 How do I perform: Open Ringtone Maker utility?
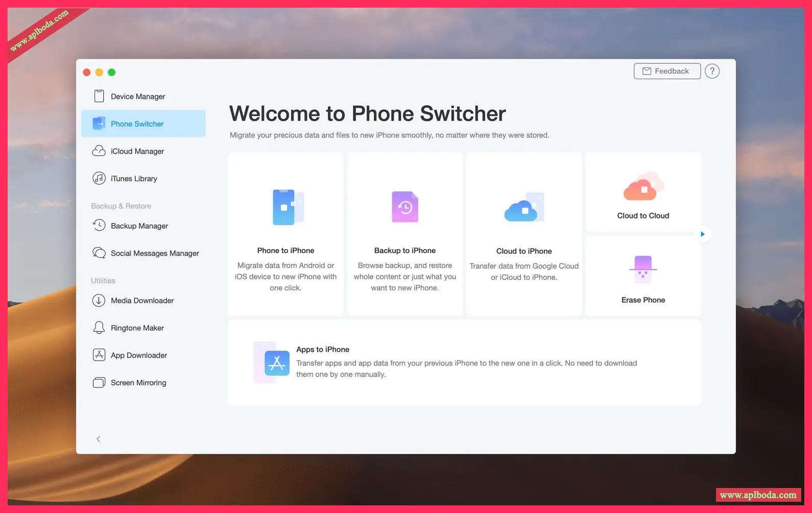coord(144,328)
